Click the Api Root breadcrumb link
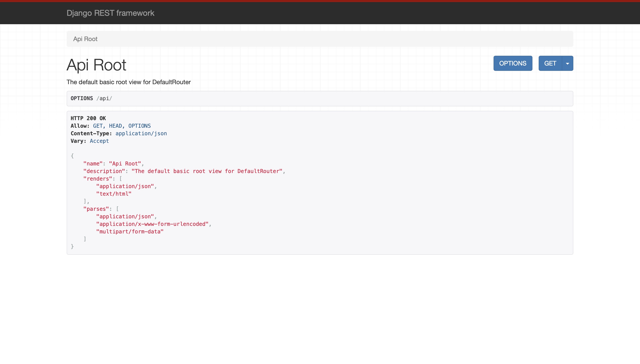The width and height of the screenshot is (640, 364). 85,39
